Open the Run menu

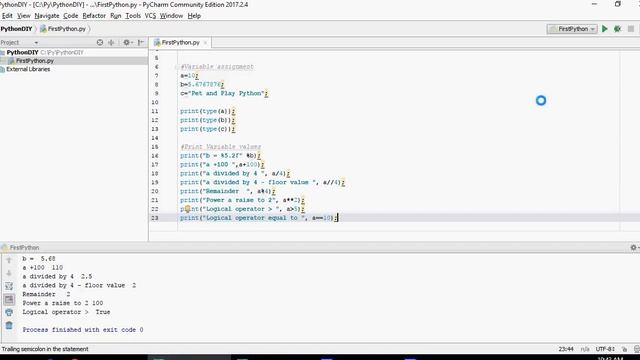click(116, 16)
